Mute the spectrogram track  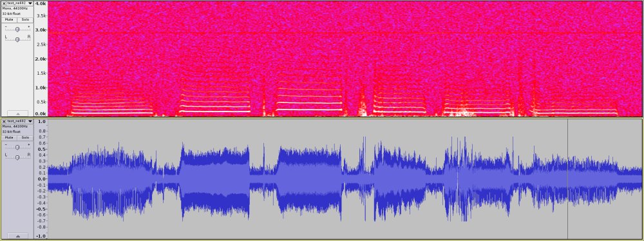pos(8,19)
